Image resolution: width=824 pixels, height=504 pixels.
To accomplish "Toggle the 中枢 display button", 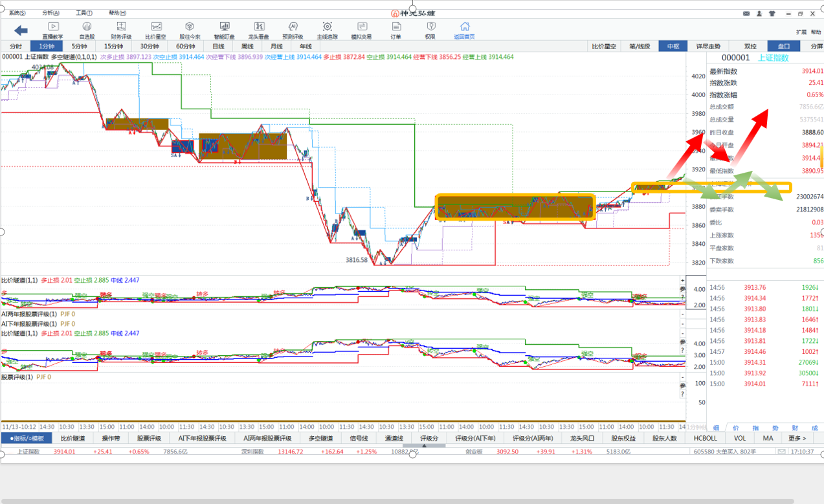I will (673, 47).
